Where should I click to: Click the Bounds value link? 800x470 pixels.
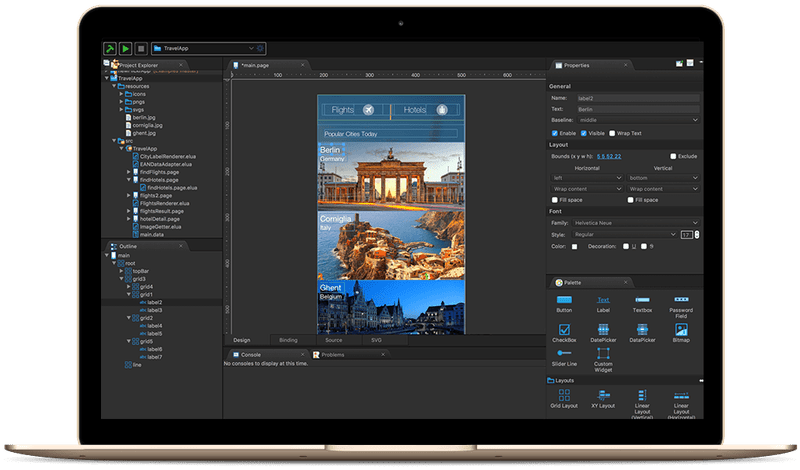click(609, 157)
